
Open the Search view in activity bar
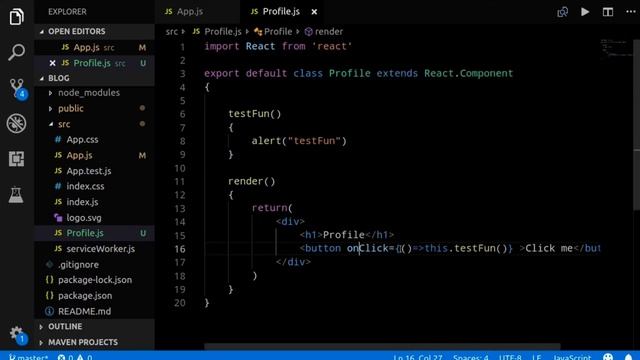[x=16, y=52]
